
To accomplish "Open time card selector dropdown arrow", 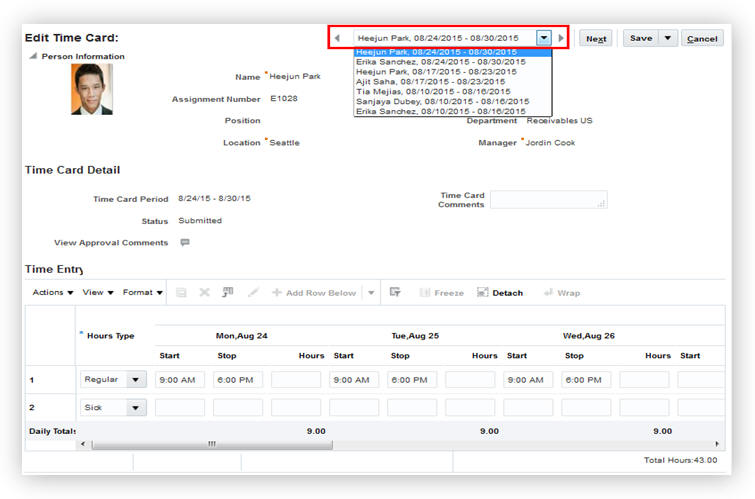I will [544, 38].
